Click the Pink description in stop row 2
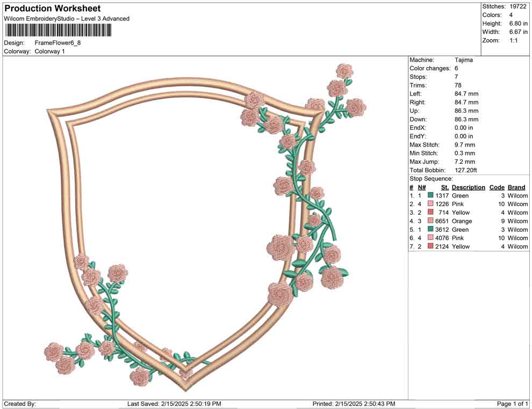The height and width of the screenshot is (409, 532). point(458,204)
